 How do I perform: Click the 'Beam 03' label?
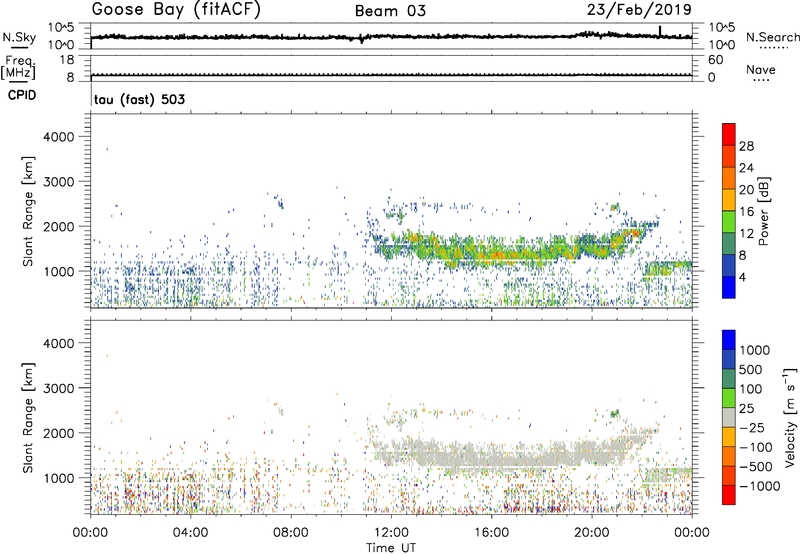tap(390, 11)
